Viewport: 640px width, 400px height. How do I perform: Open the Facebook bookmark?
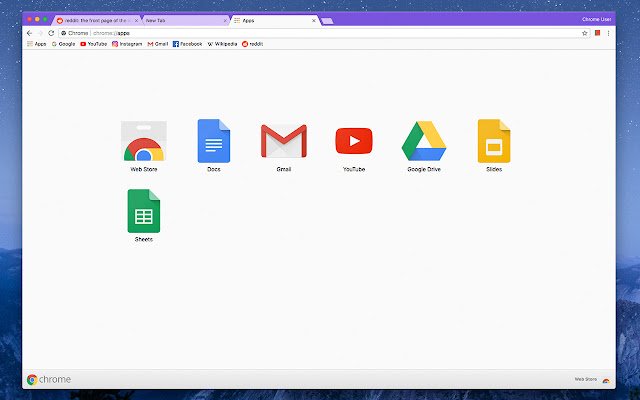point(187,44)
